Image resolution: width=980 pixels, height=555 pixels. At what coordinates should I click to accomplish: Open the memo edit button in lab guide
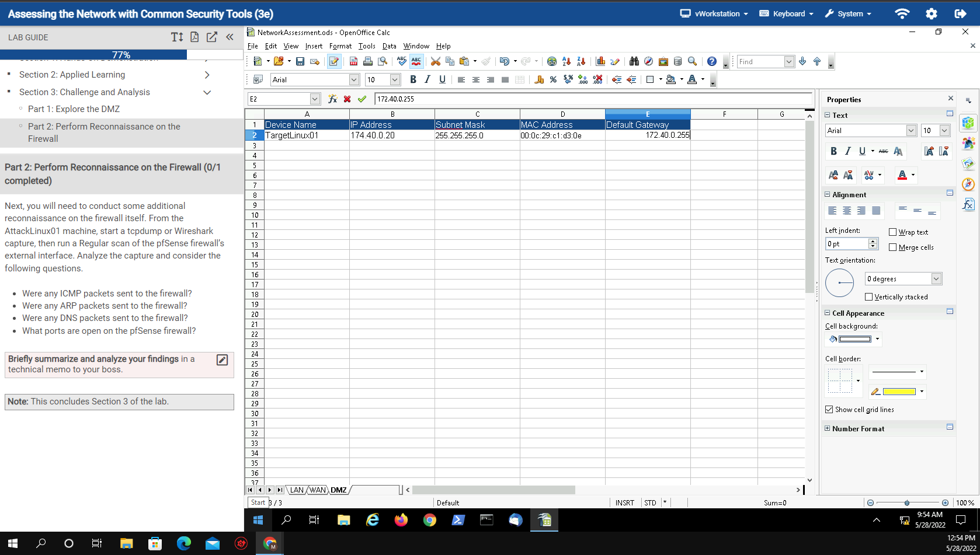(222, 359)
